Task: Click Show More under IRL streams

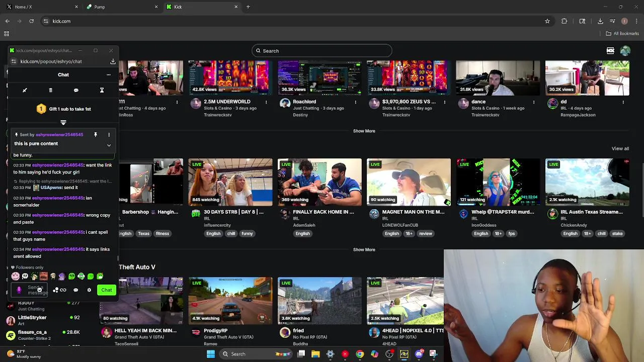Action: 364,249
